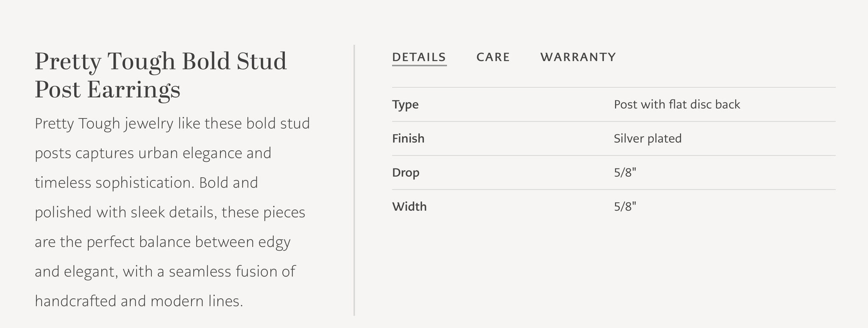Select the Width row label
This screenshot has width=868, height=328.
(x=409, y=207)
